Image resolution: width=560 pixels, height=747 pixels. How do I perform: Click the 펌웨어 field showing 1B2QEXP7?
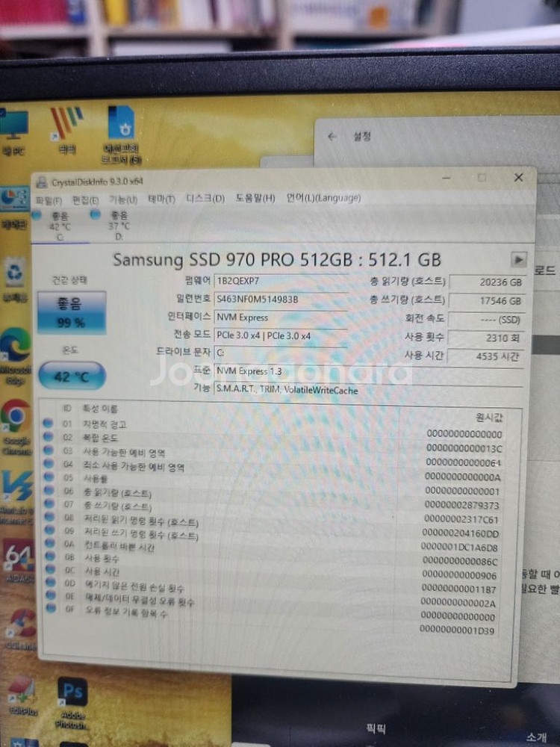pyautogui.click(x=281, y=281)
